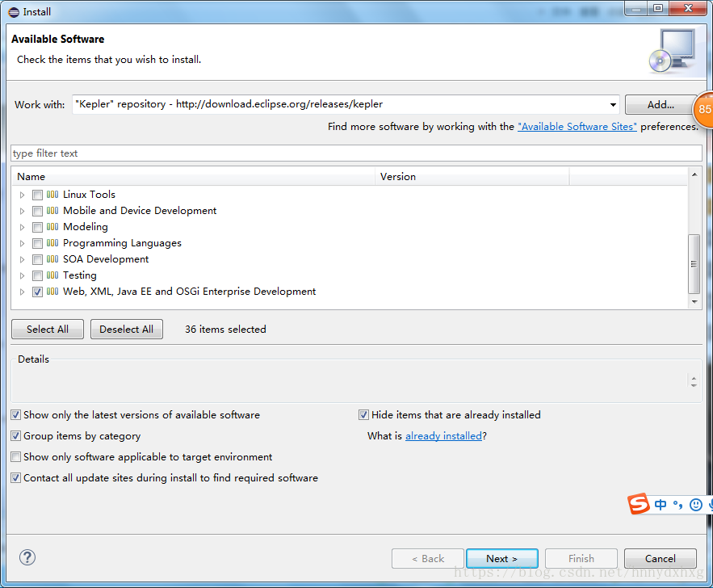The image size is (713, 588).
Task: Expand the Web, XML, Java EE node
Action: point(22,292)
